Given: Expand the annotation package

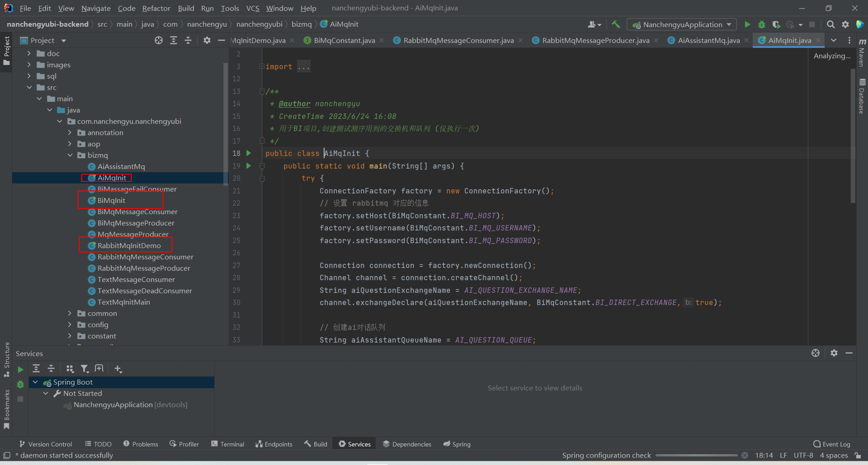Looking at the screenshot, I should pos(70,132).
